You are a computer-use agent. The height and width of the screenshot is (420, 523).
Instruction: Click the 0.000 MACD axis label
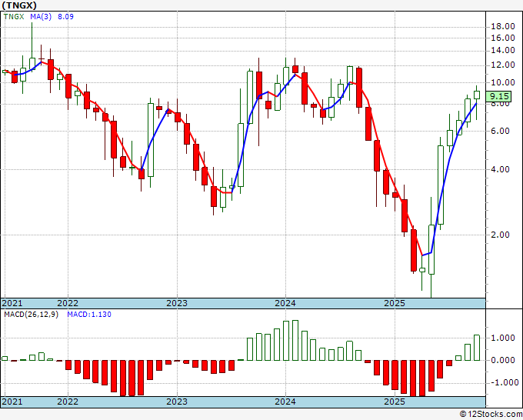503,360
